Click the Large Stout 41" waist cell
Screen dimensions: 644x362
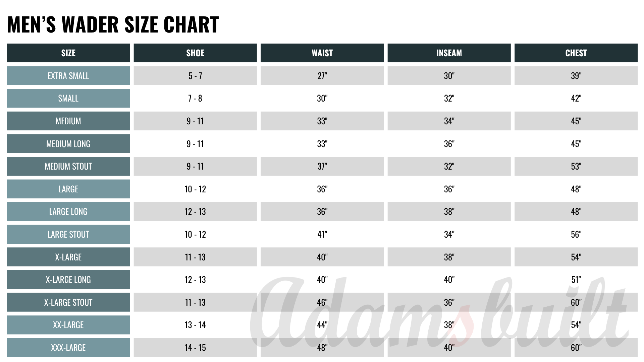(x=322, y=234)
